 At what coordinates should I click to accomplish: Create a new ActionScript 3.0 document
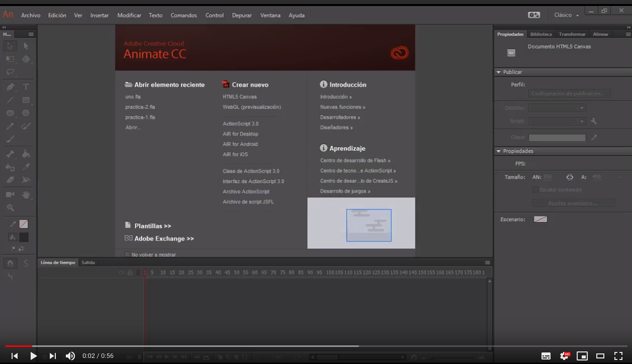(241, 124)
